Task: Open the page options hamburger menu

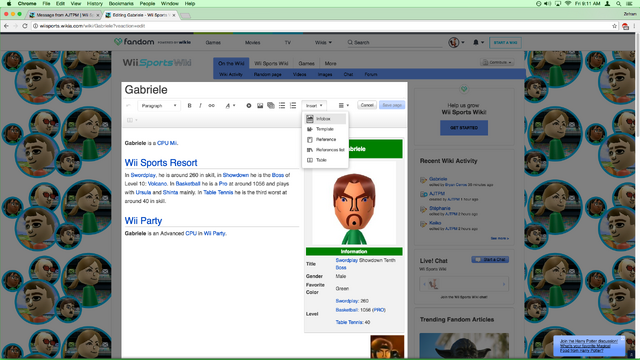Action: 344,106
